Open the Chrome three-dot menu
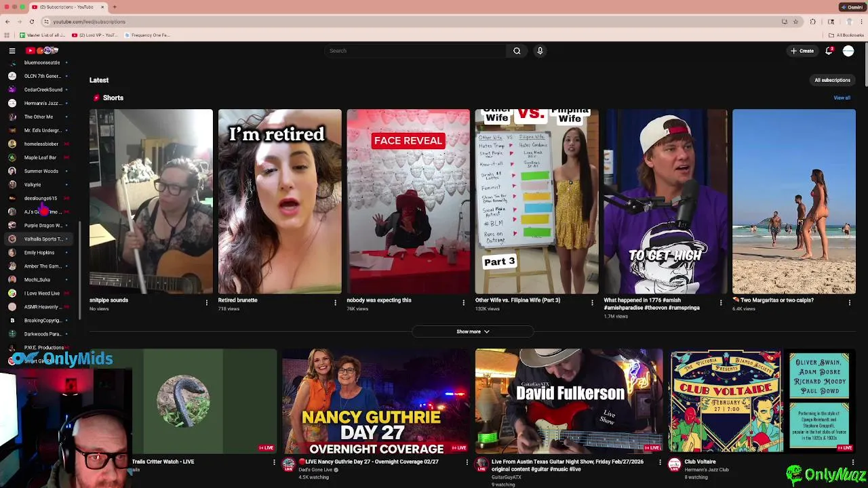 pyautogui.click(x=861, y=22)
